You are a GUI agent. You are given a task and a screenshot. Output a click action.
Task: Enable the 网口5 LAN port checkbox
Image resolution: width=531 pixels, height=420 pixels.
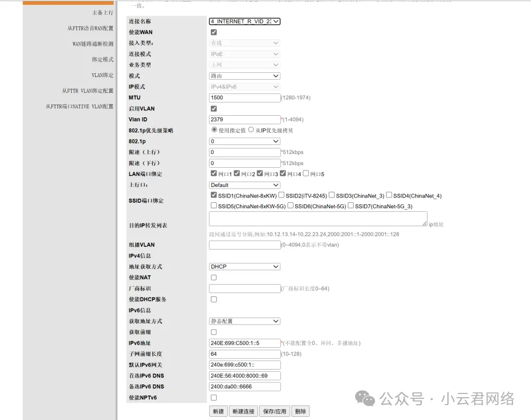(306, 173)
